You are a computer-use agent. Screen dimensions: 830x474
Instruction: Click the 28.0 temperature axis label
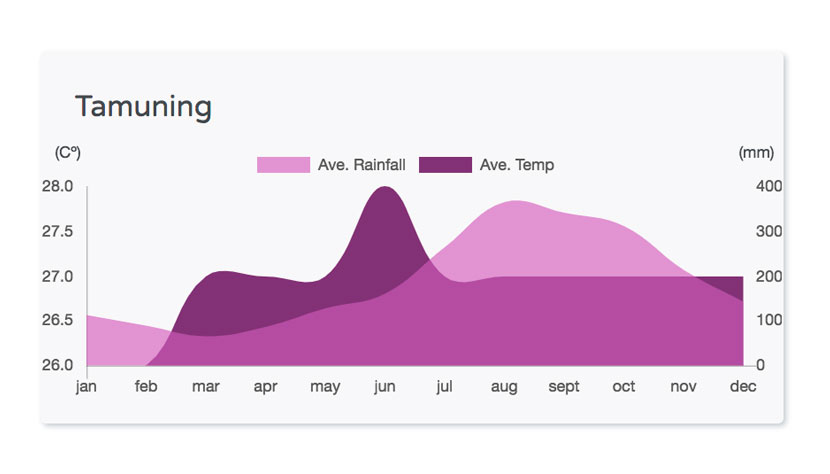58,186
